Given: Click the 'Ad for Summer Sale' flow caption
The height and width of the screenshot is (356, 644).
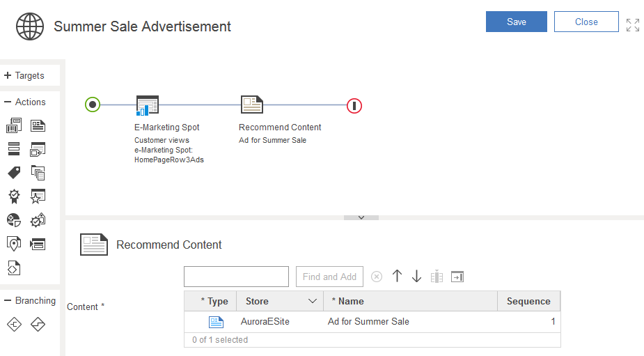Looking at the screenshot, I should (272, 140).
